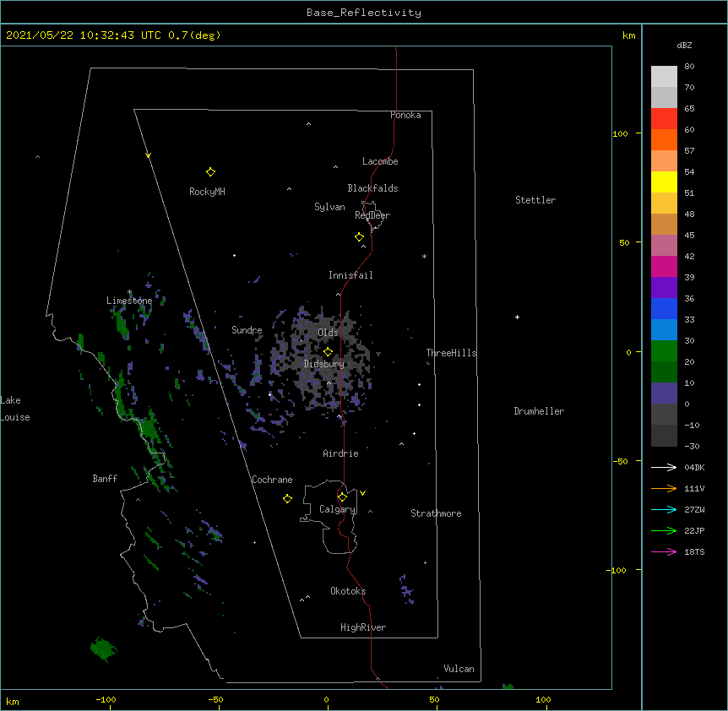Click the deep orange 60-57 dBZ swatch
728x711 pixels.
coord(664,139)
